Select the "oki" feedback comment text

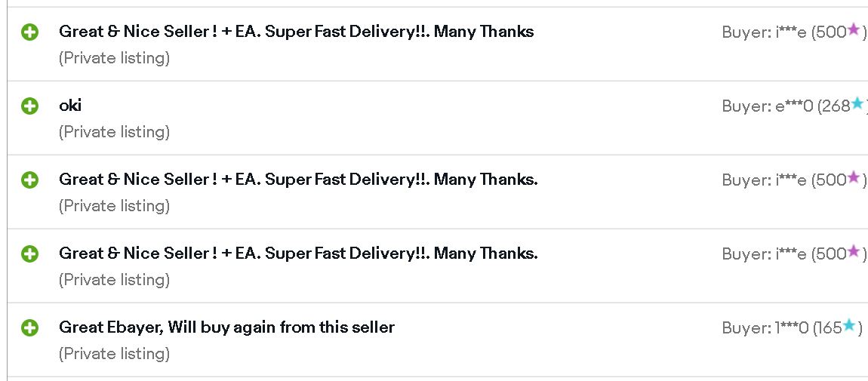pos(70,105)
